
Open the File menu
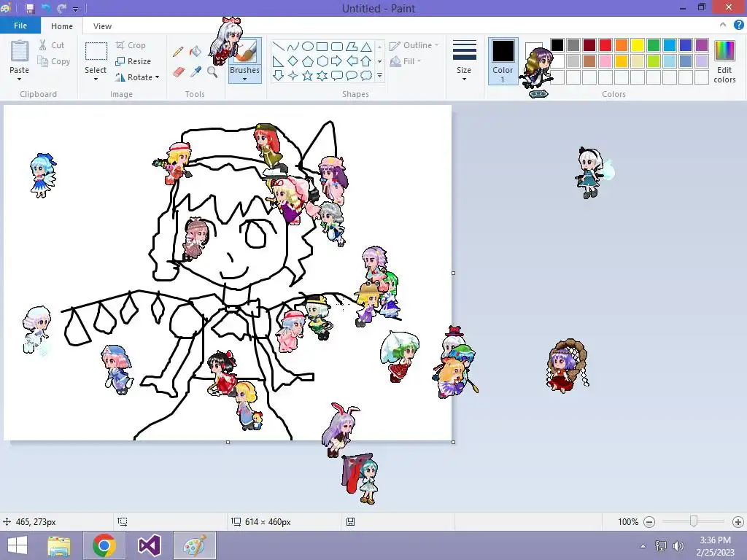pyautogui.click(x=20, y=26)
